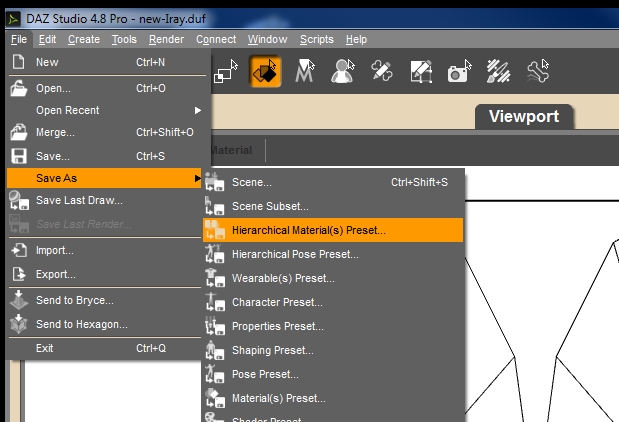
Task: Pick the Camera selection tool icon
Action: pyautogui.click(x=460, y=71)
